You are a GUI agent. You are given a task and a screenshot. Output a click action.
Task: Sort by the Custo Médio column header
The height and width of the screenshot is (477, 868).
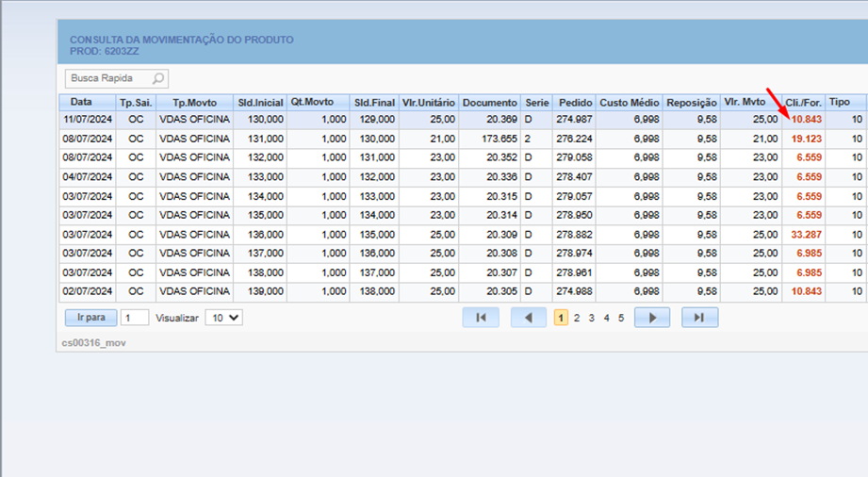pyautogui.click(x=630, y=102)
